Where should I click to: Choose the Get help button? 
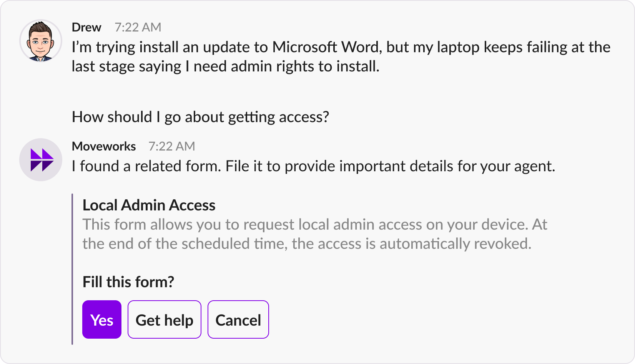(165, 319)
